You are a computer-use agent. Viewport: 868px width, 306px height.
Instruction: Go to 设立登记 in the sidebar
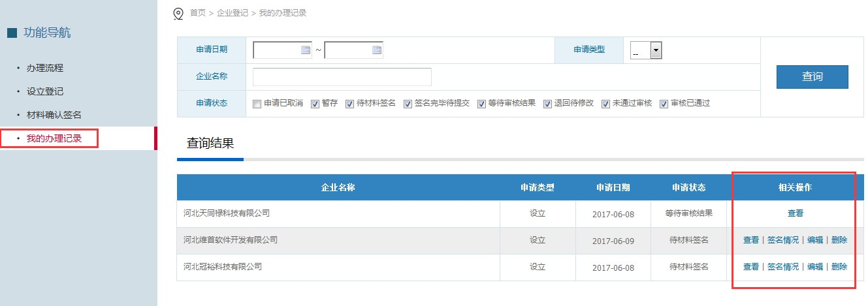click(44, 91)
